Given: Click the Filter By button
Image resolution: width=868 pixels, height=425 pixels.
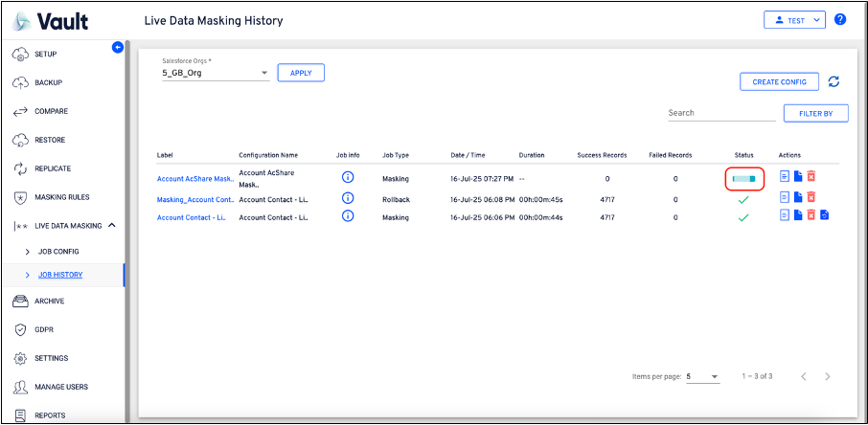Looking at the screenshot, I should pos(814,113).
